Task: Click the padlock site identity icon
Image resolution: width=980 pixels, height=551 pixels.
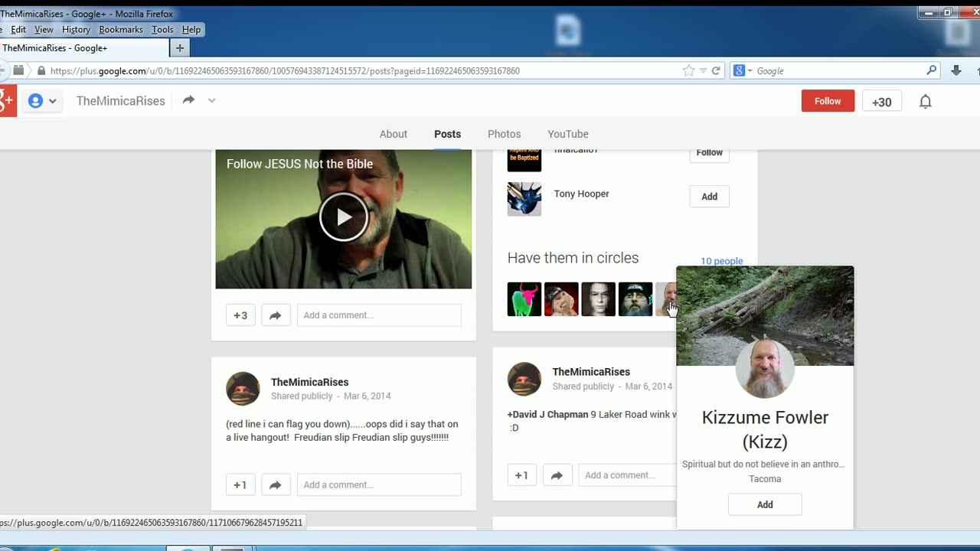Action: pyautogui.click(x=41, y=70)
